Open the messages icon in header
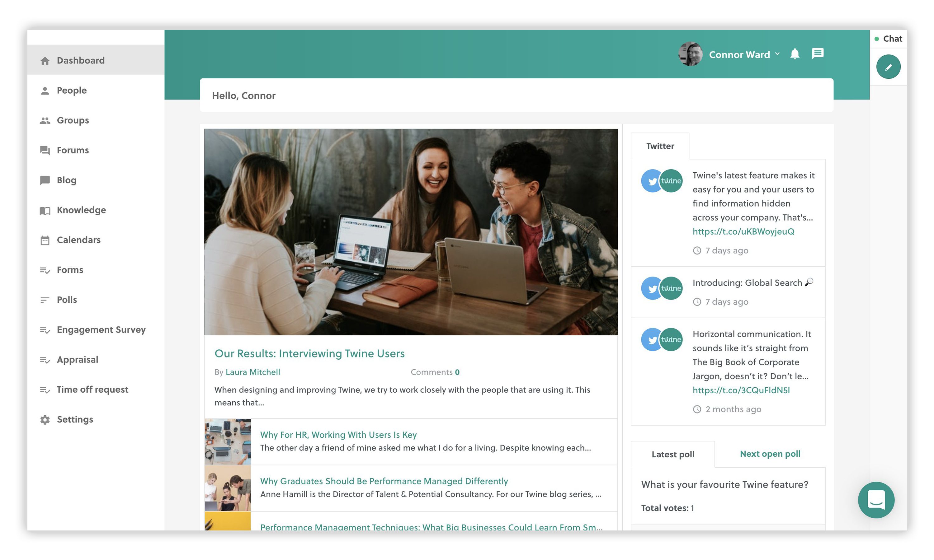 click(817, 54)
